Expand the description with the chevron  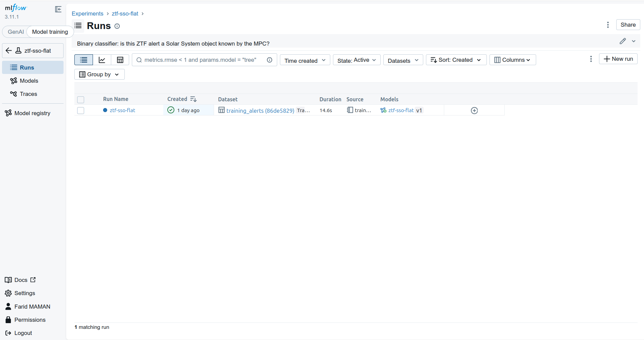[634, 41]
